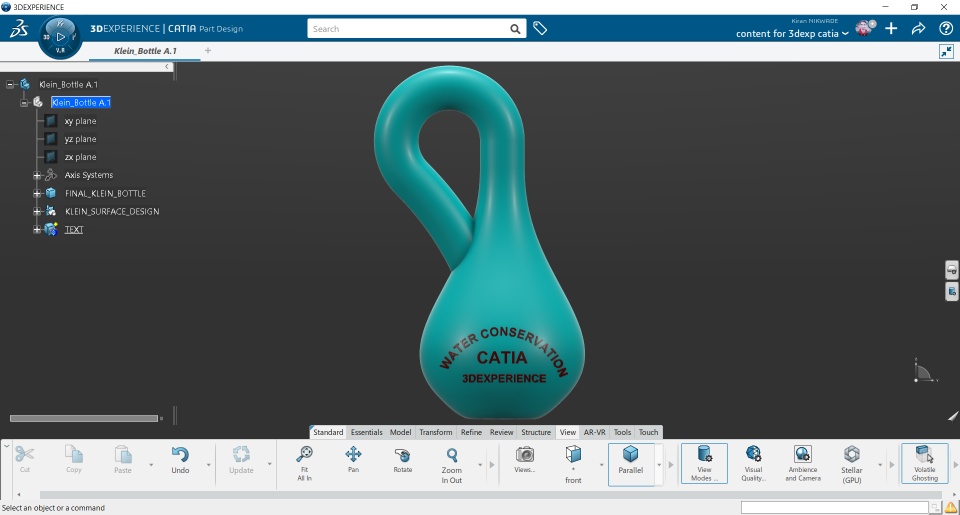Collapse the tree panel chevron
The height and width of the screenshot is (515, 960).
pyautogui.click(x=167, y=67)
